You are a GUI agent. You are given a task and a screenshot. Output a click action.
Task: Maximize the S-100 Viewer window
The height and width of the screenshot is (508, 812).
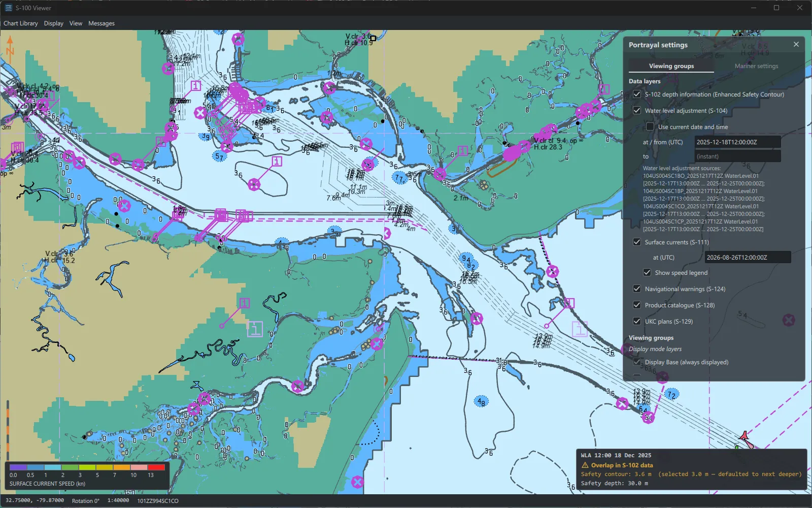pyautogui.click(x=776, y=8)
